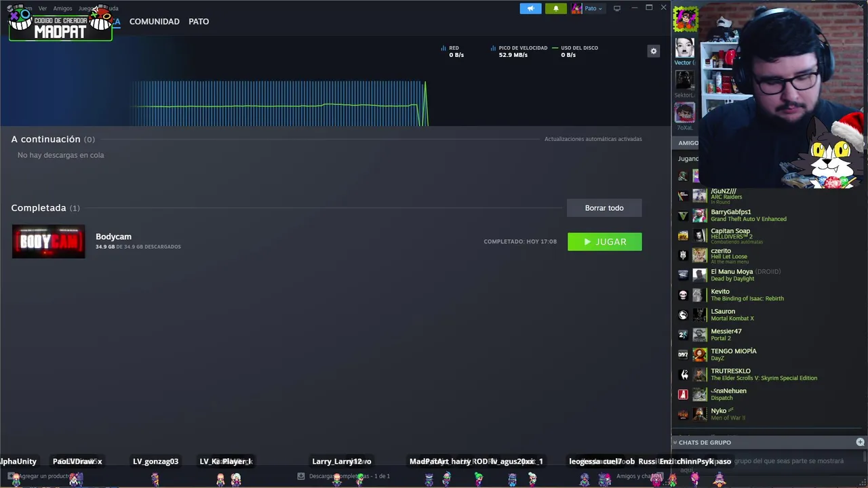Click the Mortal Kombat X game icon
The width and height of the screenshot is (868, 488).
683,315
